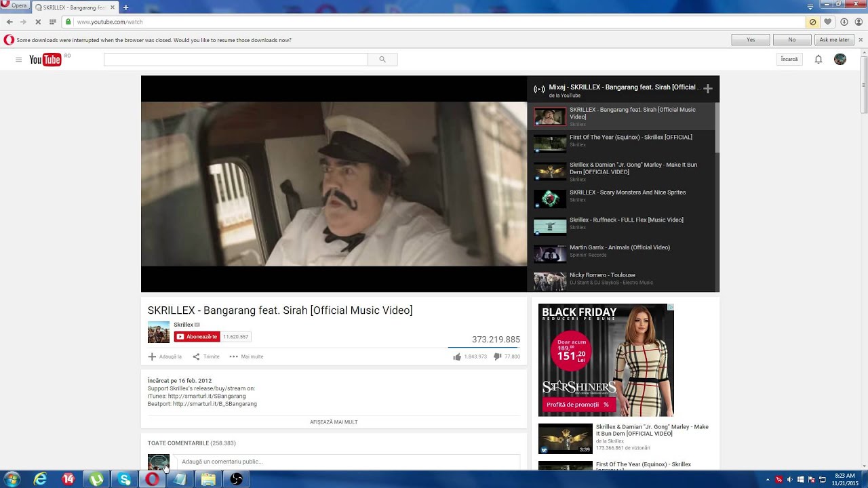
Task: Open the Windows Start menu
Action: coord(12,479)
